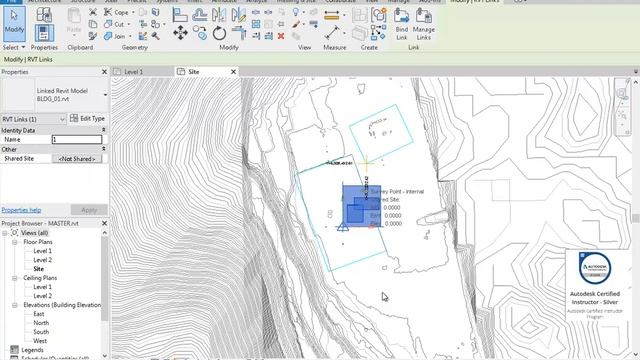Open Type Properties from the ribbon
The width and height of the screenshot is (640, 360).
44,15
